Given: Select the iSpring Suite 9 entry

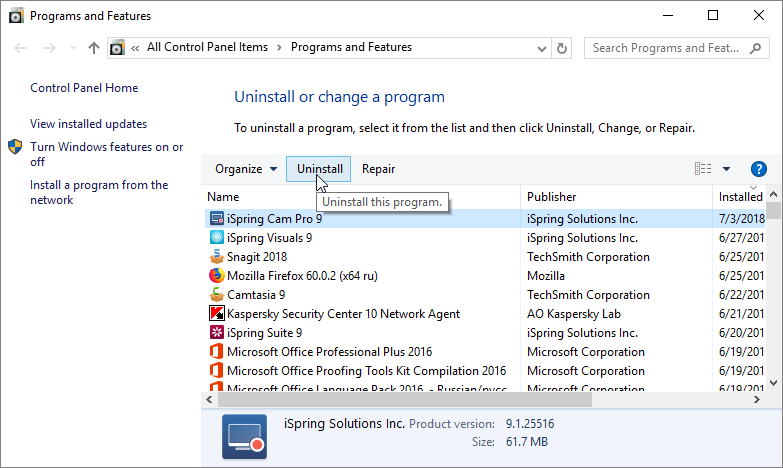Looking at the screenshot, I should coord(265,333).
